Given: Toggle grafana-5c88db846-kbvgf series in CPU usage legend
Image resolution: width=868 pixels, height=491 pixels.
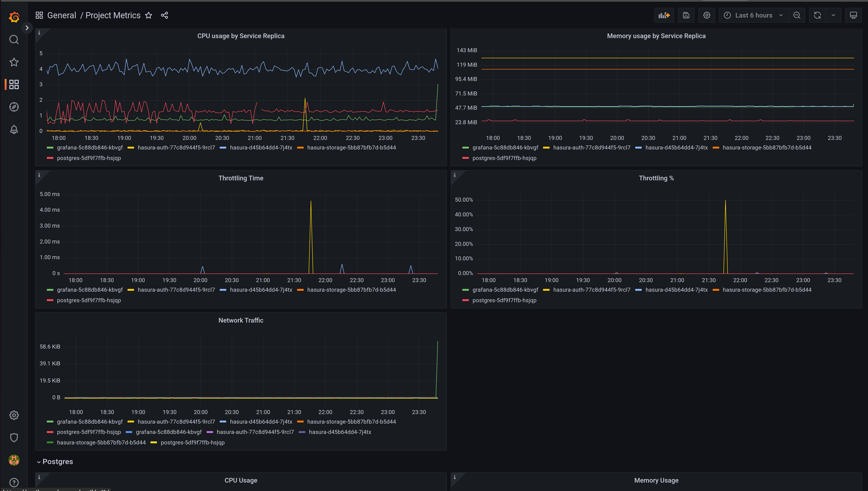Looking at the screenshot, I should 90,148.
